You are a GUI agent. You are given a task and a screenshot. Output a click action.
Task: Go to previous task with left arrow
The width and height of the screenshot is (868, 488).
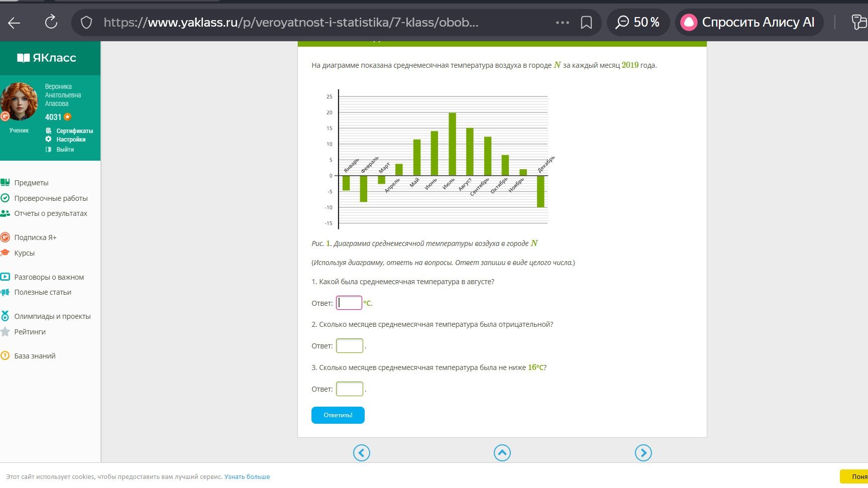coord(362,453)
